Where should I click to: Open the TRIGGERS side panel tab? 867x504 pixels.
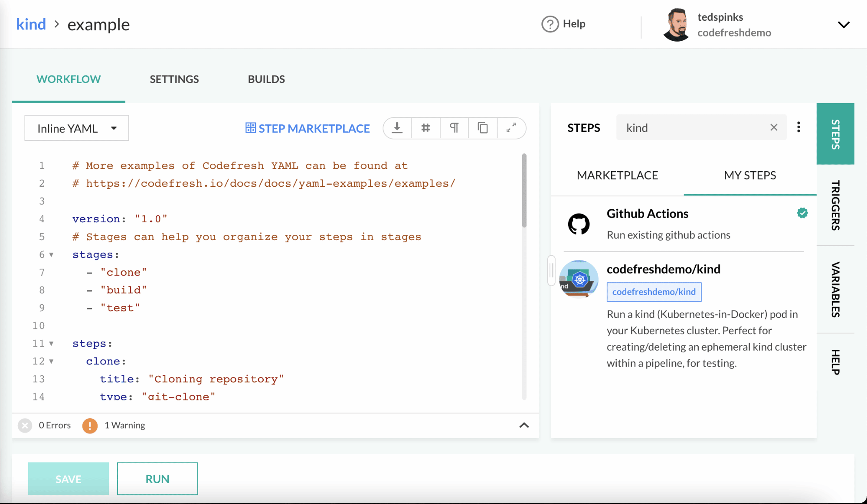(835, 205)
